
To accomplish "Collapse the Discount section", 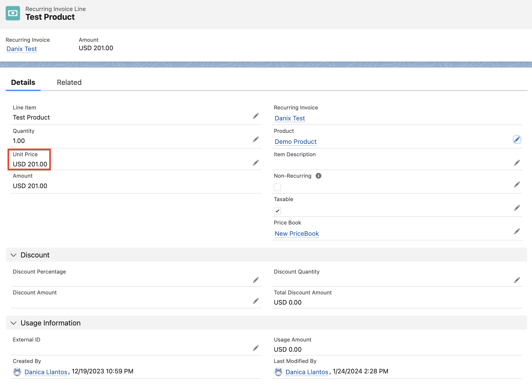I will (x=14, y=255).
